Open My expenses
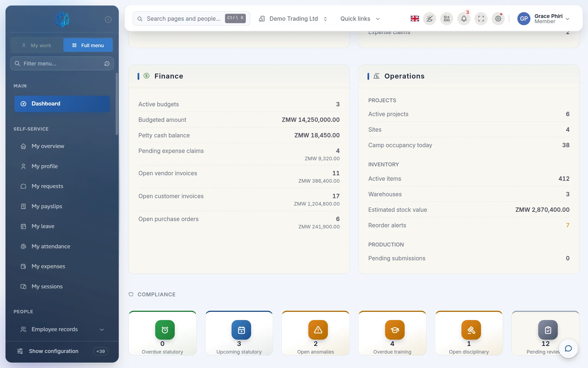This screenshot has height=368, width=588. (62, 266)
